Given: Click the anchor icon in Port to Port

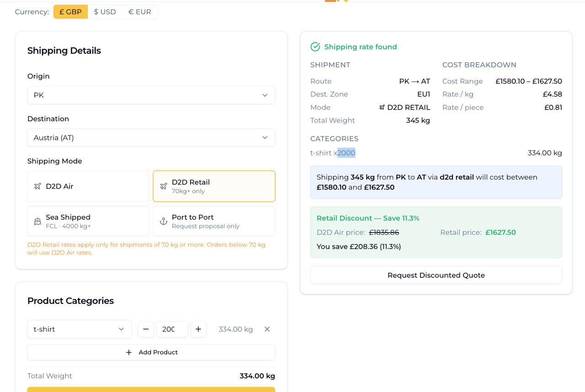Looking at the screenshot, I should click(164, 222).
